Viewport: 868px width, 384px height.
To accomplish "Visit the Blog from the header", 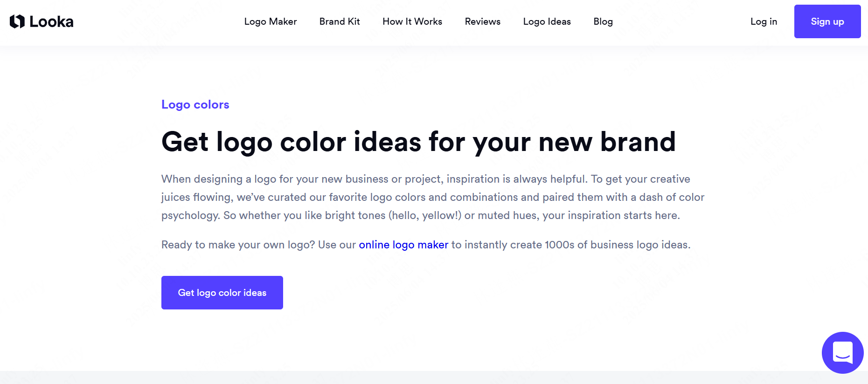I will pyautogui.click(x=603, y=21).
